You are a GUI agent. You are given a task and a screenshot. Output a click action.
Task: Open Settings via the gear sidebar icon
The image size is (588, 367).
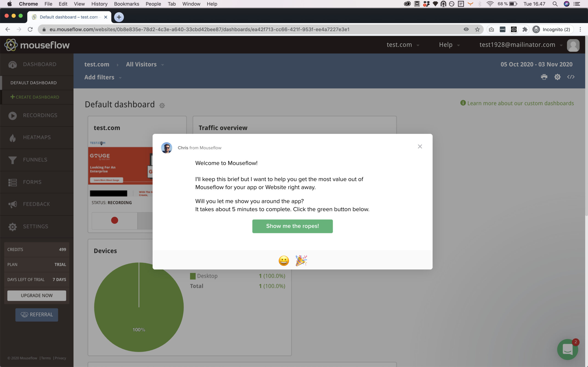tap(12, 226)
